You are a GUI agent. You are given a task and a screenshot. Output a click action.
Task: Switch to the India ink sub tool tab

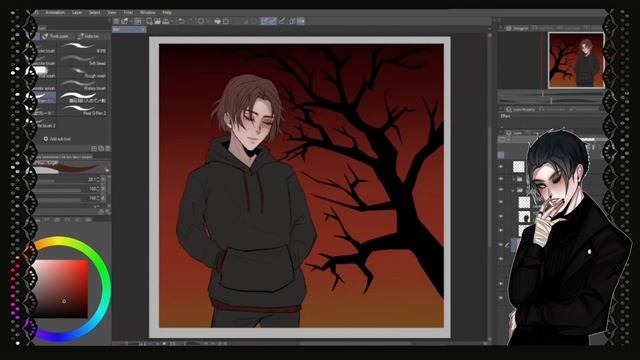pyautogui.click(x=89, y=36)
